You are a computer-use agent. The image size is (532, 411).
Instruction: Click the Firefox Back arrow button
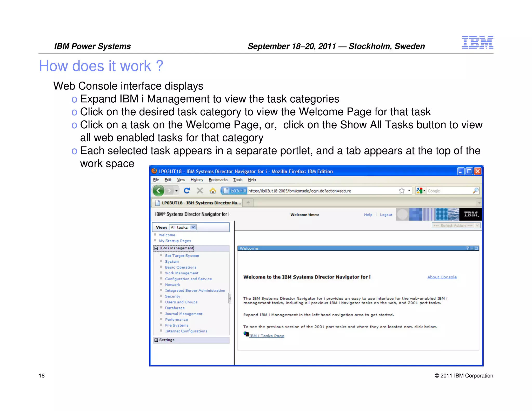coord(158,191)
